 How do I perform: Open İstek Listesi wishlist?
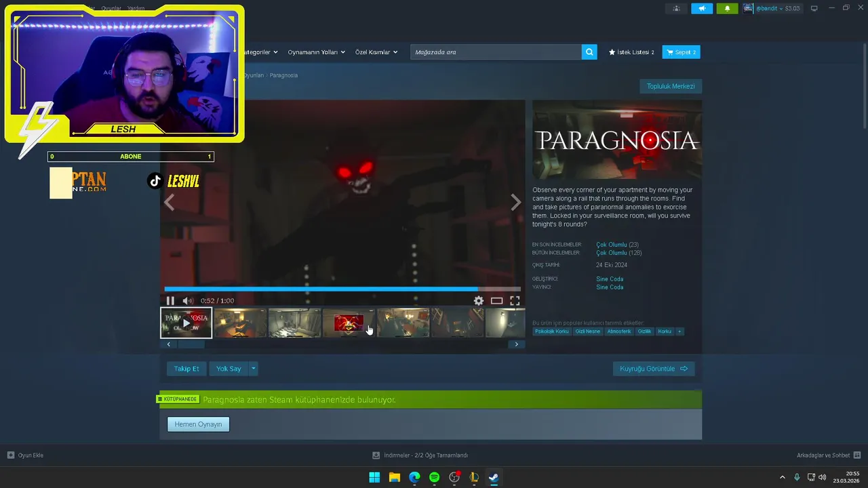tap(631, 52)
